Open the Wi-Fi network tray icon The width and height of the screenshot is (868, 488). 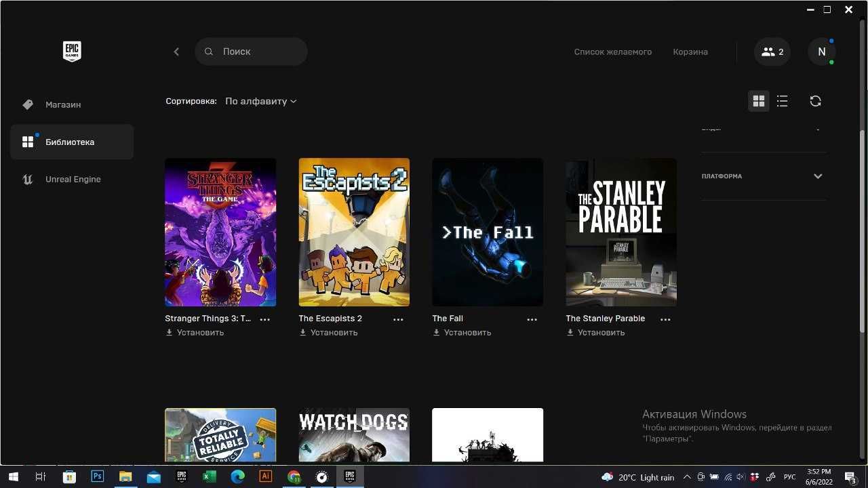(x=728, y=477)
